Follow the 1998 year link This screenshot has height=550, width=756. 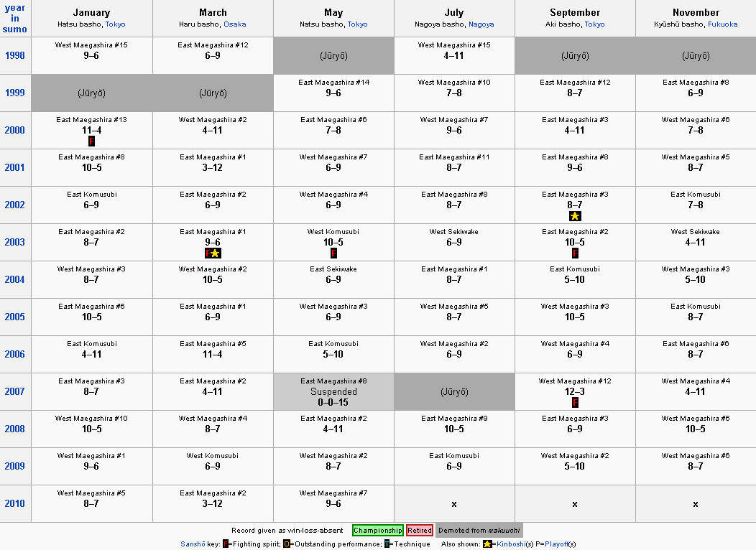[x=15, y=55]
